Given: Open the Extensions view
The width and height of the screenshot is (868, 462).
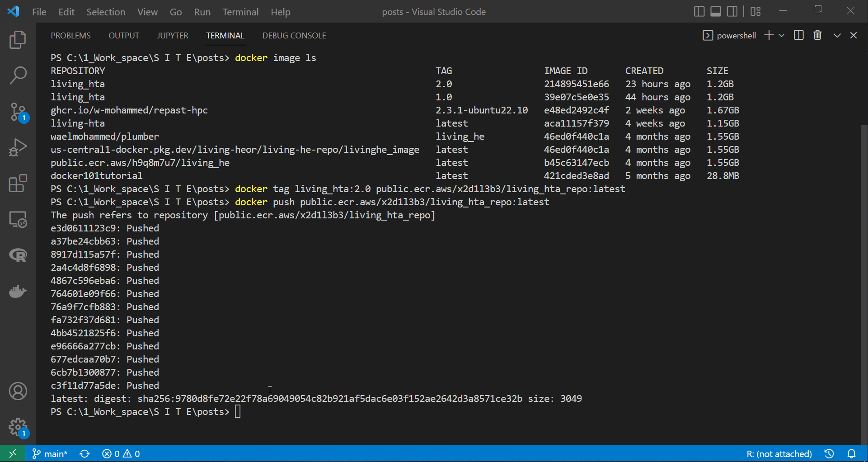Looking at the screenshot, I should click(18, 184).
